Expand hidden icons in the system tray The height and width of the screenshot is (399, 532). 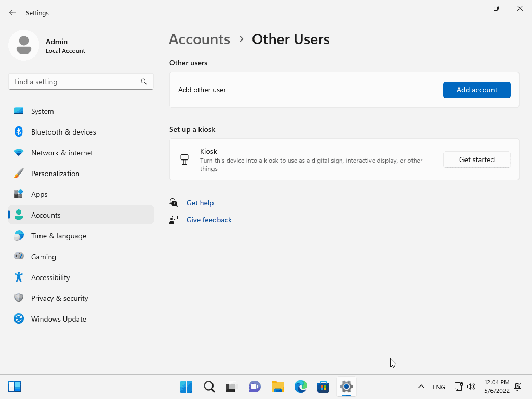pyautogui.click(x=421, y=387)
